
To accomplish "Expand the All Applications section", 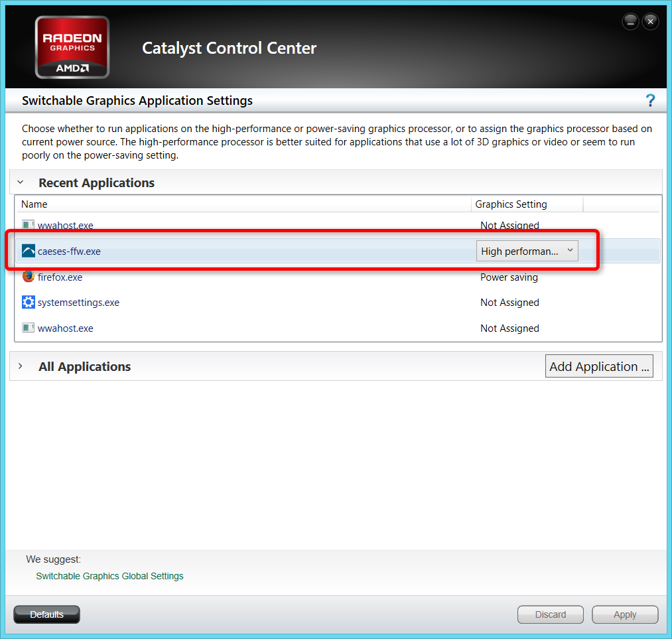I will (21, 366).
